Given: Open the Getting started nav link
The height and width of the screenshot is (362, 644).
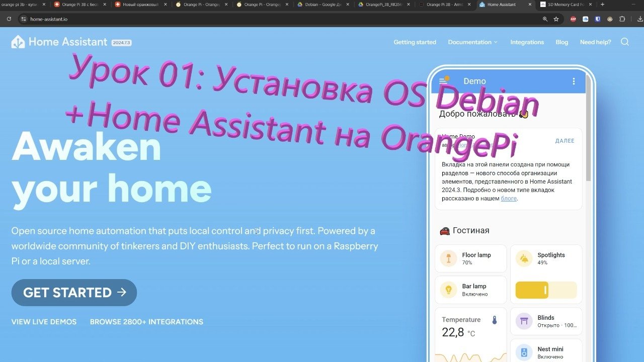Looking at the screenshot, I should tap(415, 42).
